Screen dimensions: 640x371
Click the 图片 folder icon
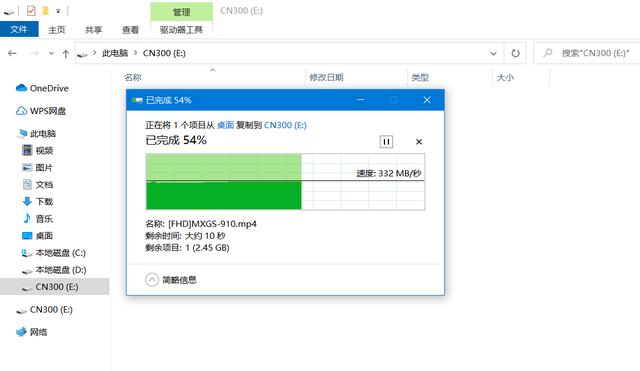pyautogui.click(x=27, y=167)
